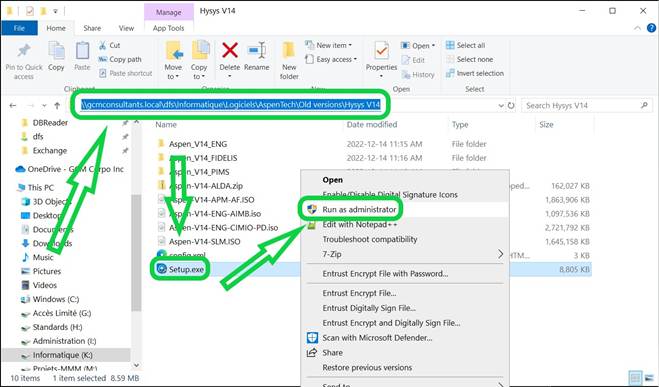Sort files by Date modified column
This screenshot has width=659, height=387.
372,124
